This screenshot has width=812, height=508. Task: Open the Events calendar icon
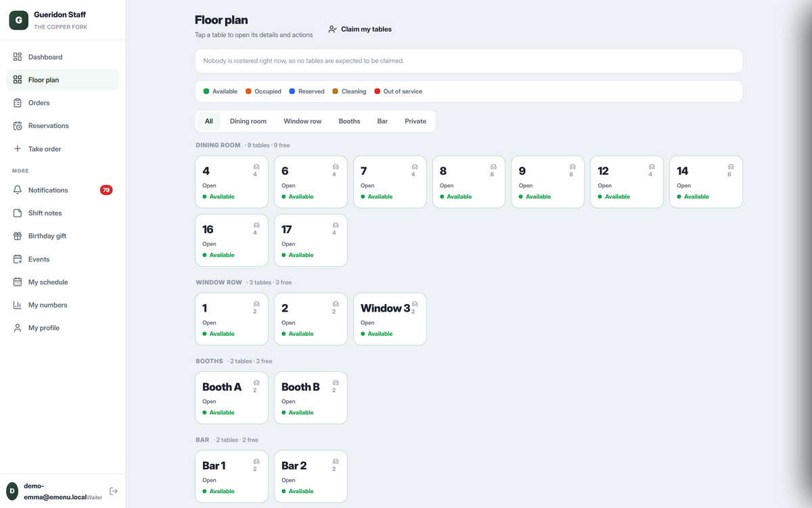[x=18, y=259]
